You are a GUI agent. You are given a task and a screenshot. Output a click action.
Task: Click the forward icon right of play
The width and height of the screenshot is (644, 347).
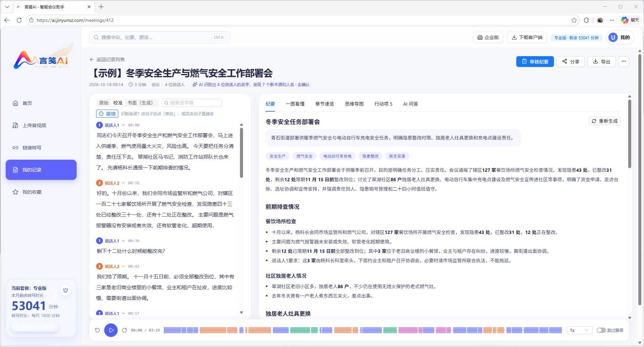(124, 330)
